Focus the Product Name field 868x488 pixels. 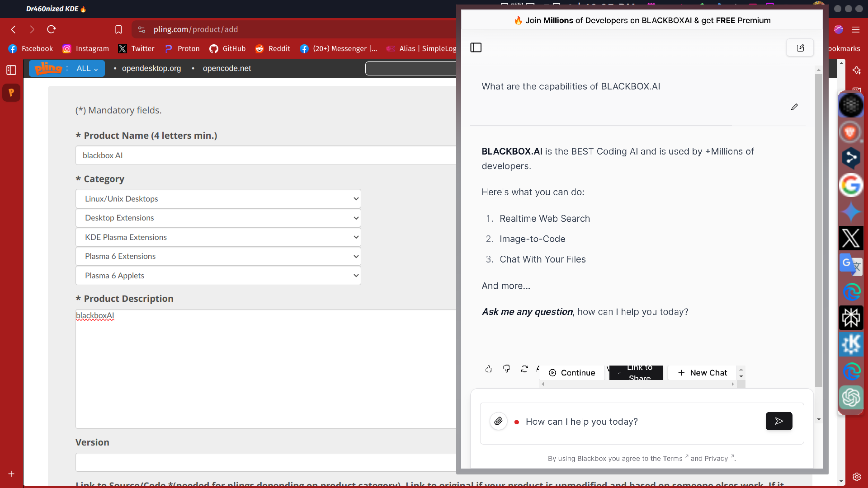[x=266, y=155]
